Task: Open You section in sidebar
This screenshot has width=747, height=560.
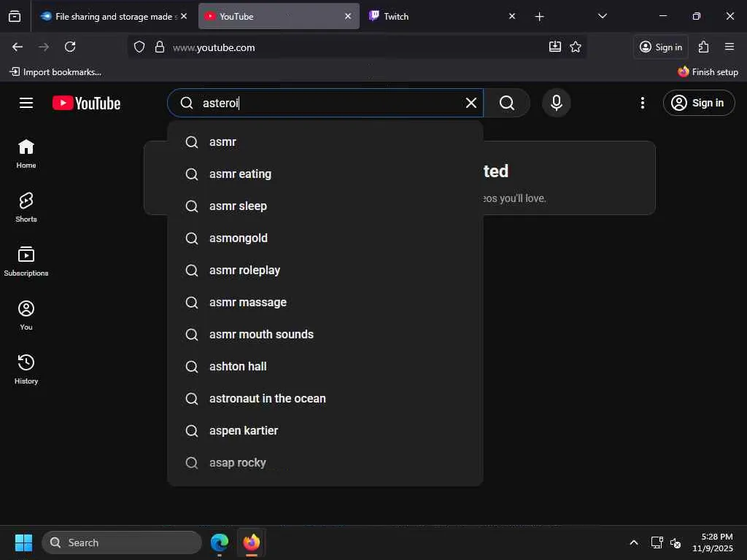Action: (26, 315)
